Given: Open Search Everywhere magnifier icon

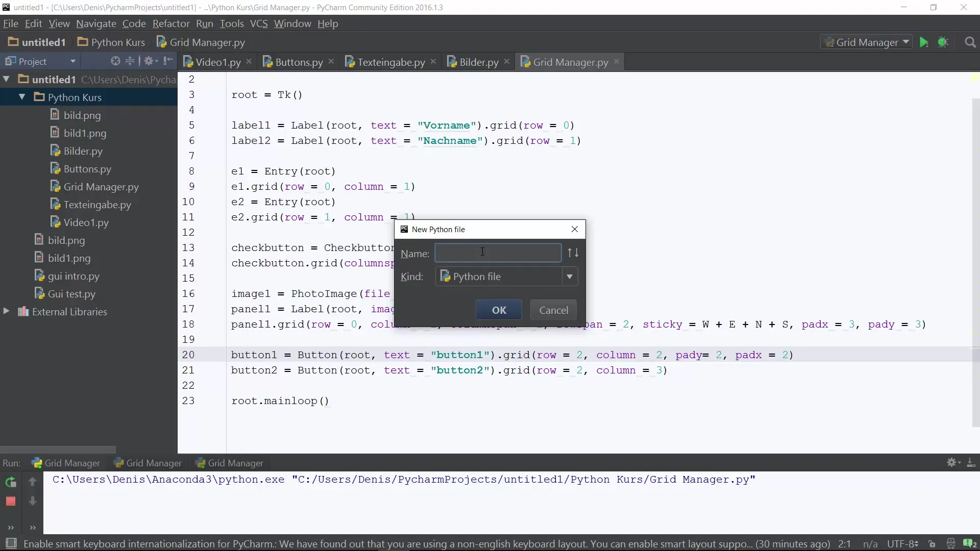Looking at the screenshot, I should [x=970, y=42].
